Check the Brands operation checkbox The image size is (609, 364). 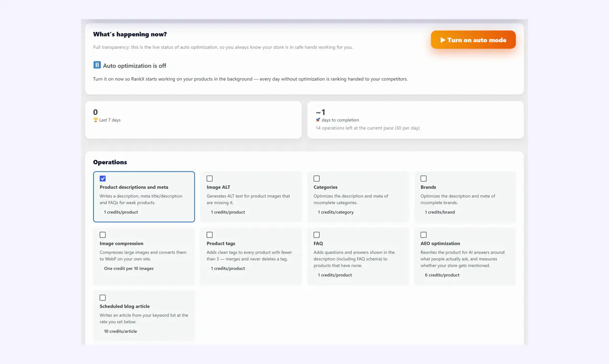click(423, 179)
